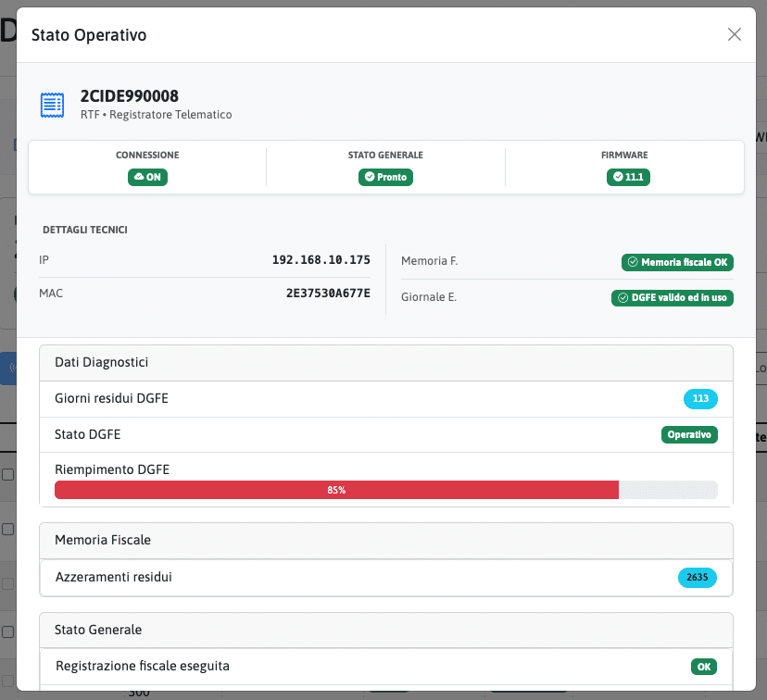
Task: Tick the topmost checkbox in background table
Action: tap(7, 474)
